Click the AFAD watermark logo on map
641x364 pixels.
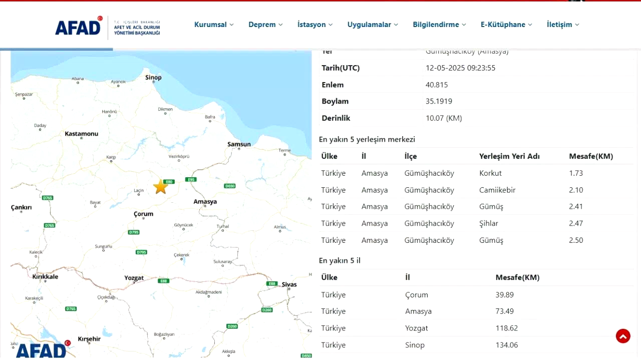(43, 348)
